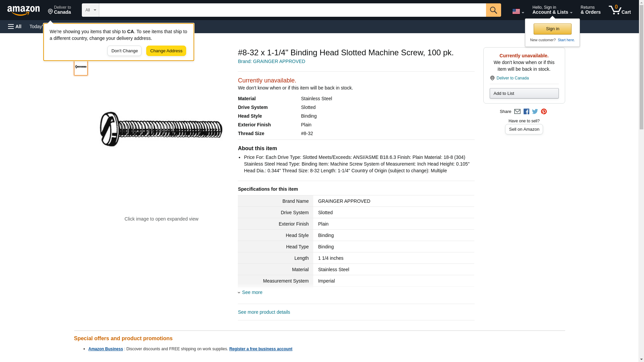
Task: Click Add to List button
Action: 524,94
